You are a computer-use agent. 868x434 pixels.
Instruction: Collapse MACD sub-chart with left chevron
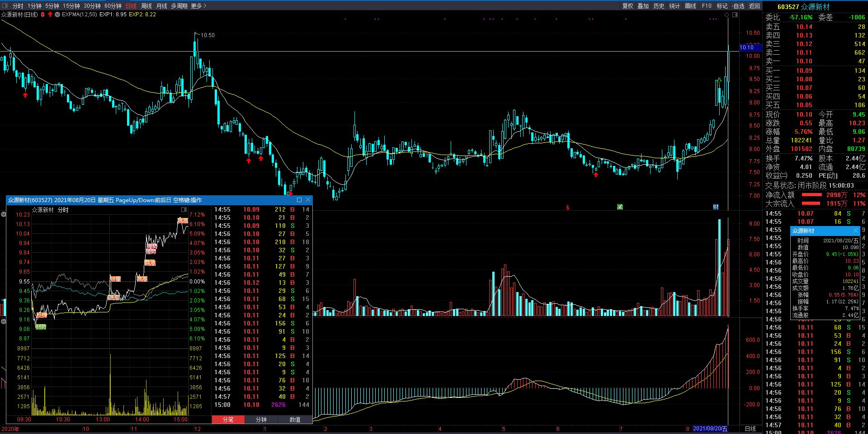(4, 321)
